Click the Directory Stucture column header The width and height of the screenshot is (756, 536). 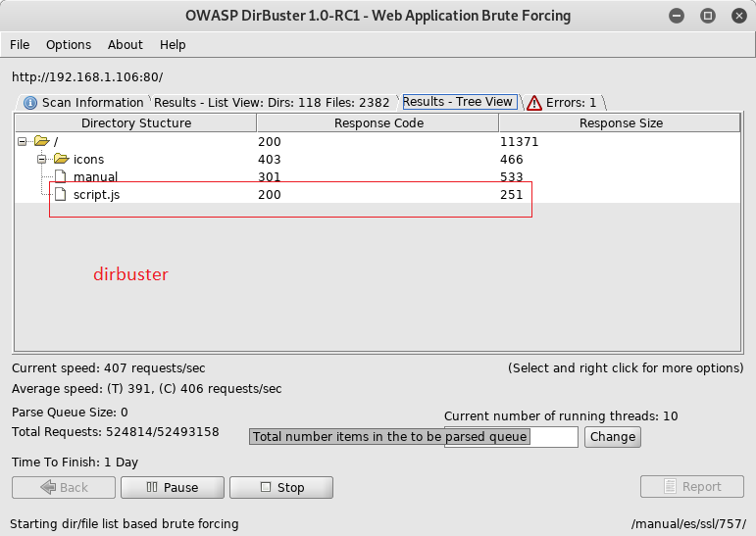pos(136,122)
